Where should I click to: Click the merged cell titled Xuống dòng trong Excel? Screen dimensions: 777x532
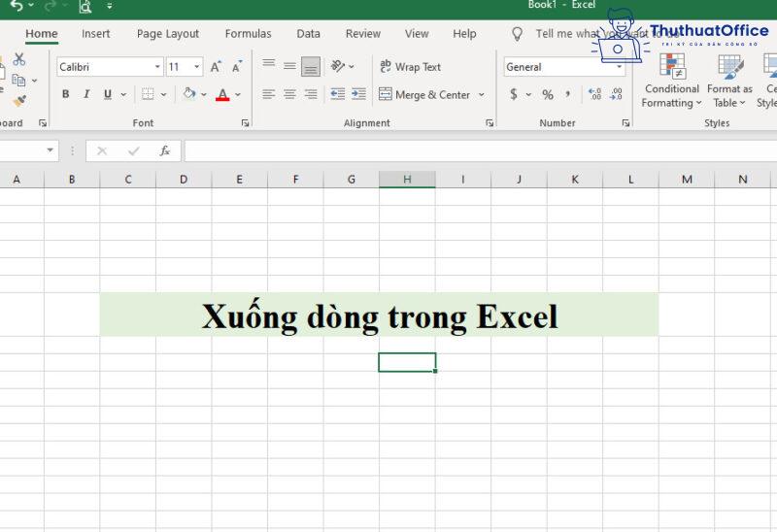379,316
